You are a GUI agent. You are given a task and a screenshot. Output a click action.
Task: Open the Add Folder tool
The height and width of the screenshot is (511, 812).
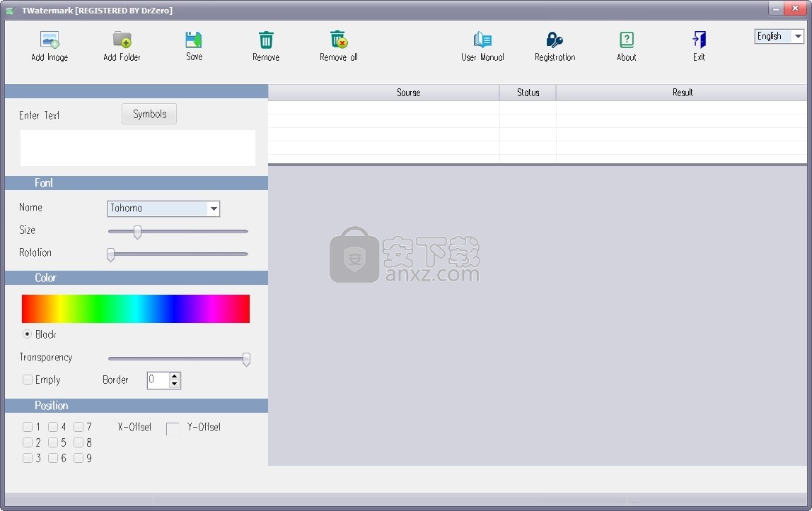pyautogui.click(x=122, y=40)
